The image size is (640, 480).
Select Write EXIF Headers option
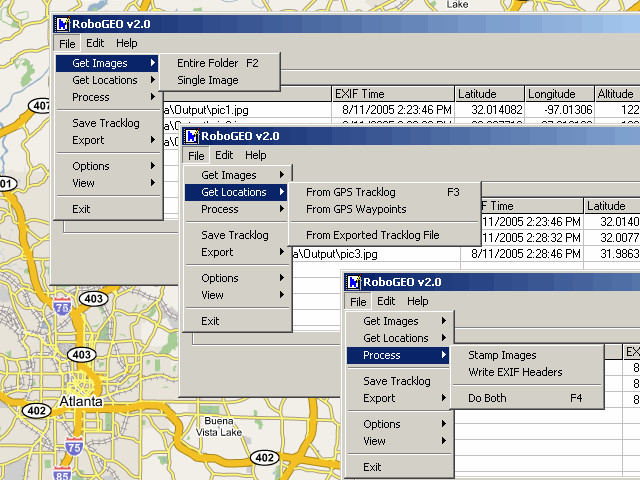click(515, 372)
